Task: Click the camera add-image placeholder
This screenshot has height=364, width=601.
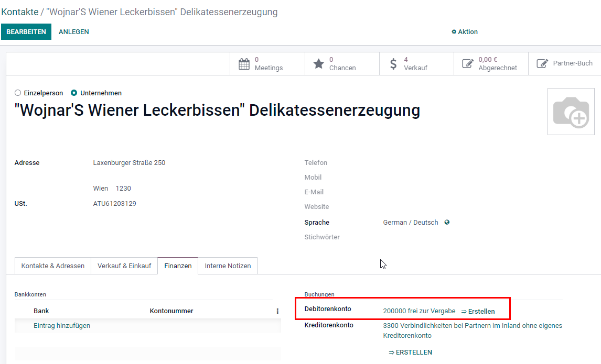Action: coord(571,112)
